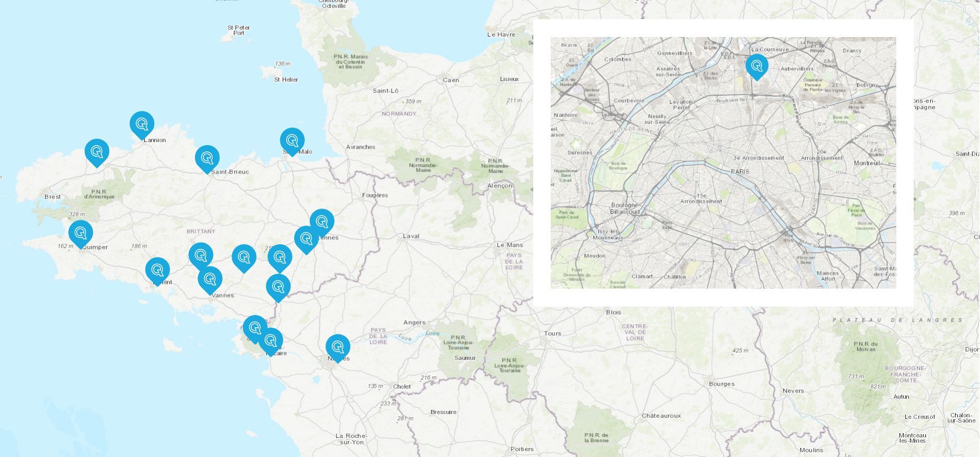The width and height of the screenshot is (980, 457).
Task: Select the P.N.R. du Morvan label
Action: (x=866, y=346)
